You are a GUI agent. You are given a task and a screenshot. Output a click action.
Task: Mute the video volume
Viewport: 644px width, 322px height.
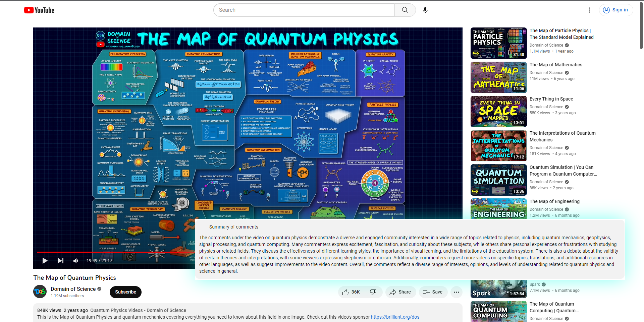point(76,261)
